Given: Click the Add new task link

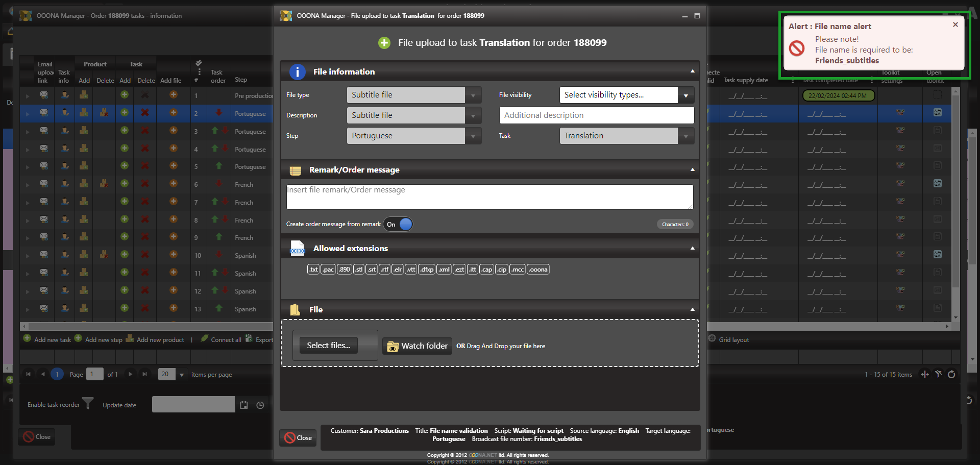Looking at the screenshot, I should tap(52, 340).
